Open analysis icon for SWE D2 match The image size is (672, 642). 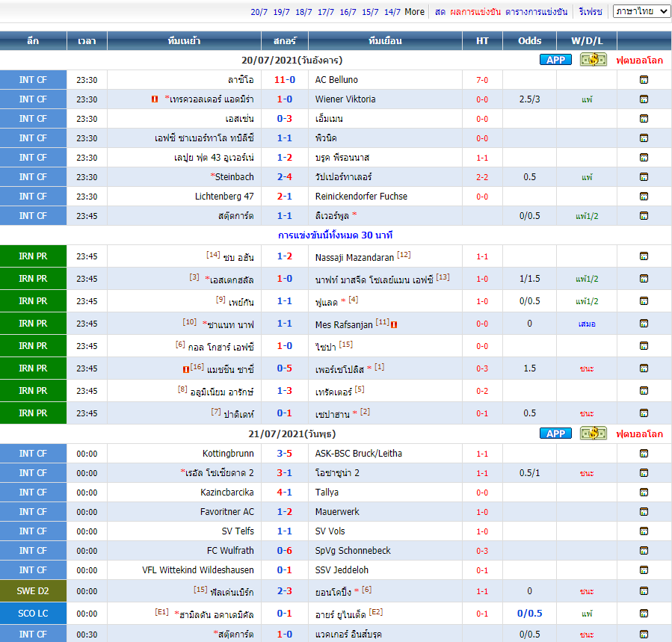[644, 591]
